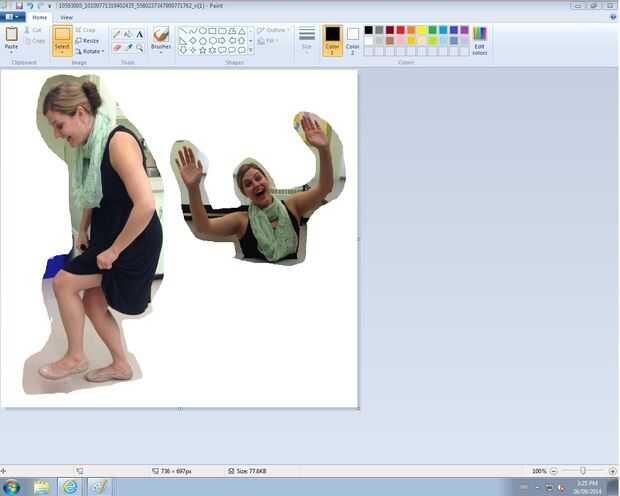The image size is (620, 496).
Task: Select the Eraser tool
Action: click(116, 47)
